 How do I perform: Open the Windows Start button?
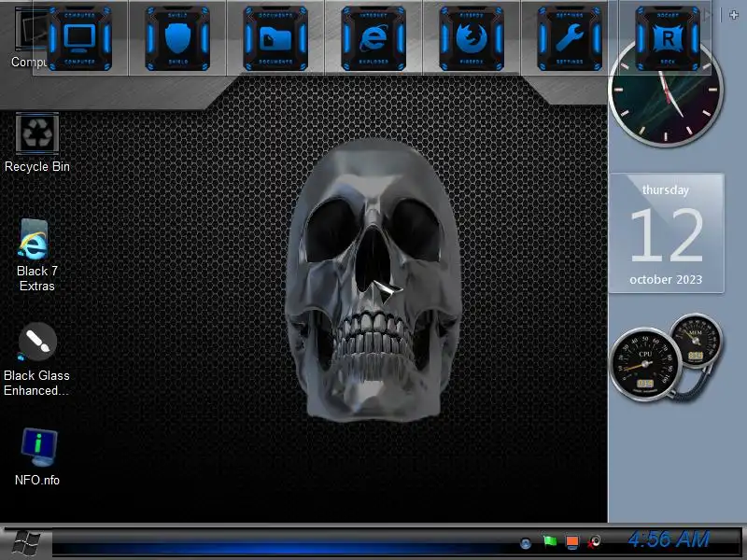tap(26, 543)
